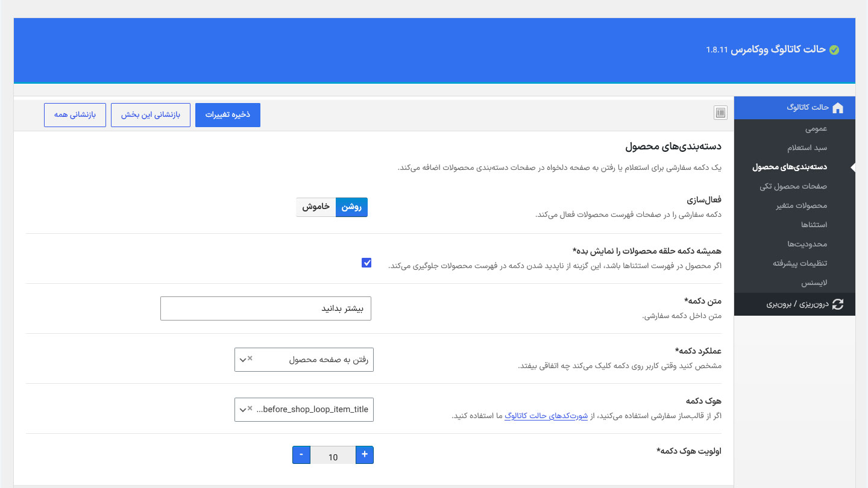
Task: Switch activation to روشن
Action: tap(351, 207)
